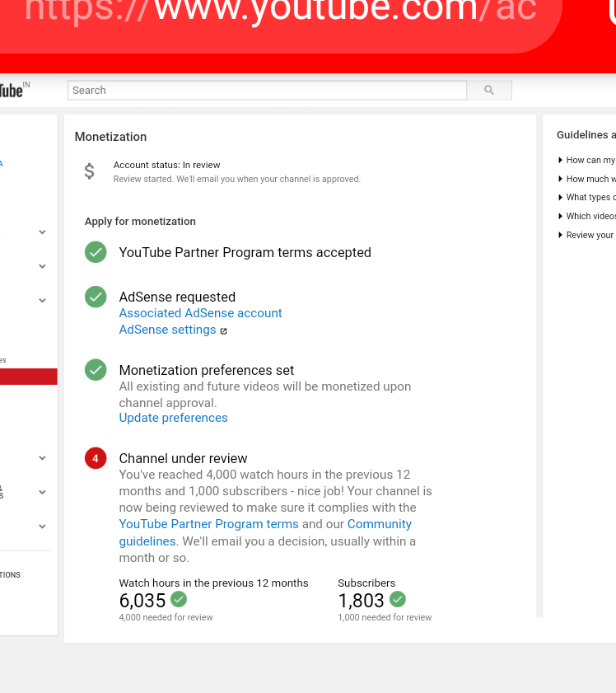The image size is (616, 693).
Task: Click green check beside Partner Program terms accepted
Action: pyautogui.click(x=96, y=252)
